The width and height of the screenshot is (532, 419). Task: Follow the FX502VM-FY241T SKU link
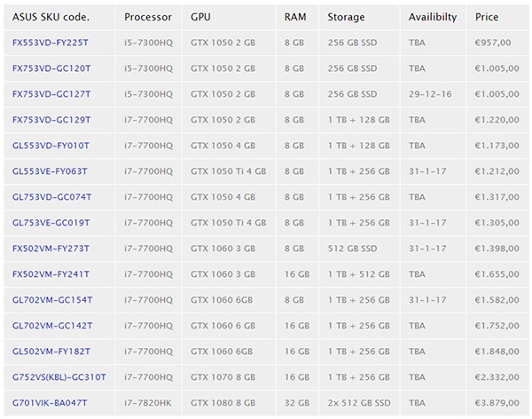click(51, 274)
